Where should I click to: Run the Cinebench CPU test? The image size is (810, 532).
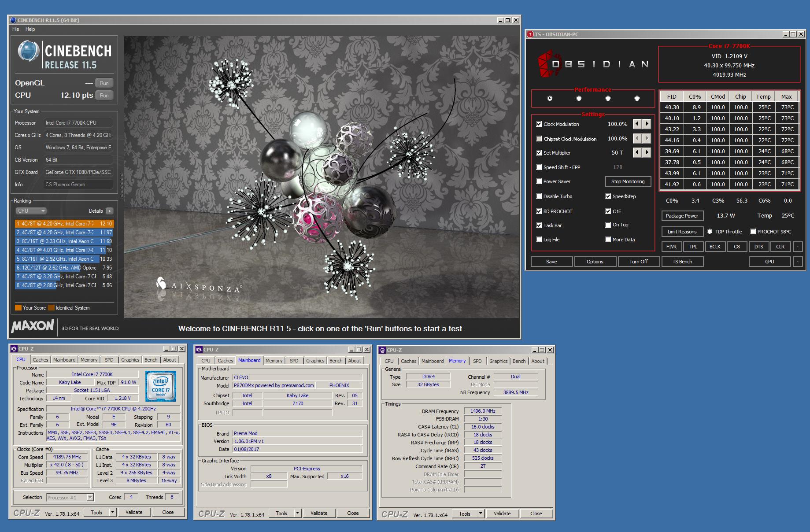pos(104,96)
